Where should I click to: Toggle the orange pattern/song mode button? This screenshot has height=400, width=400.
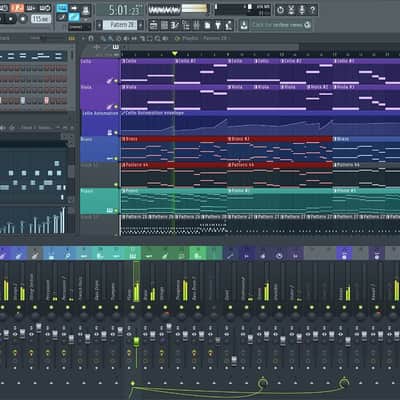point(16,7)
